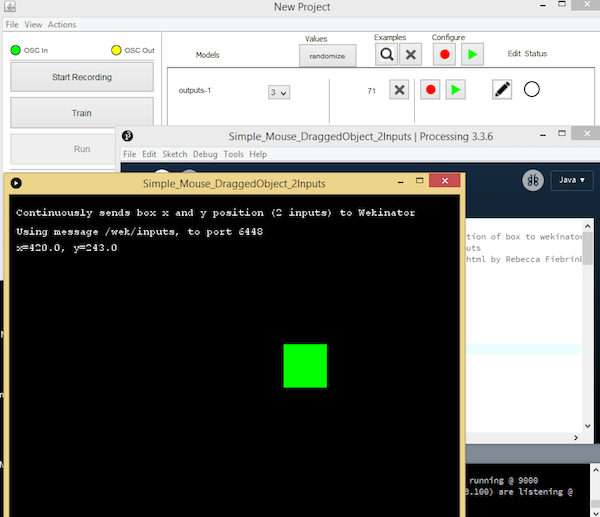Toggle run-enable for outputs-1 row

455,90
